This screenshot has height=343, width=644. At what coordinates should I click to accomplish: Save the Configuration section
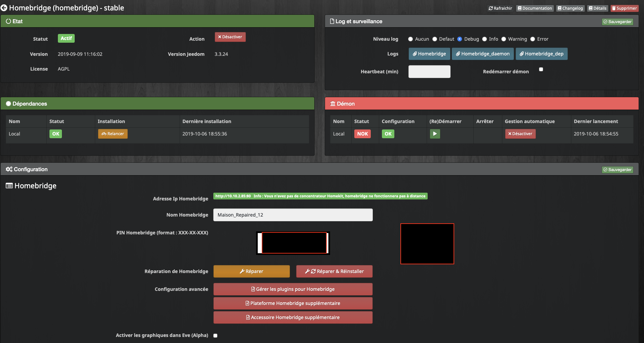click(x=617, y=170)
